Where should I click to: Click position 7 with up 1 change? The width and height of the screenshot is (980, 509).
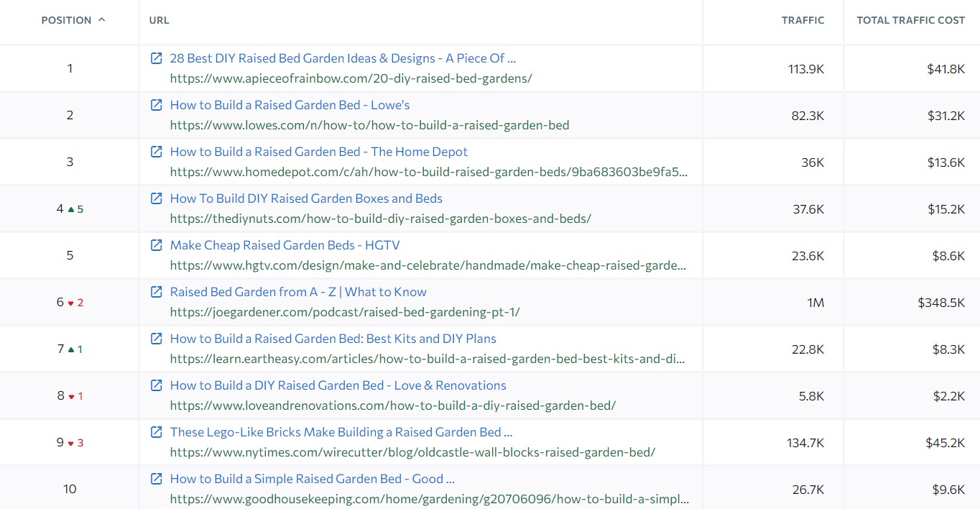tap(70, 349)
